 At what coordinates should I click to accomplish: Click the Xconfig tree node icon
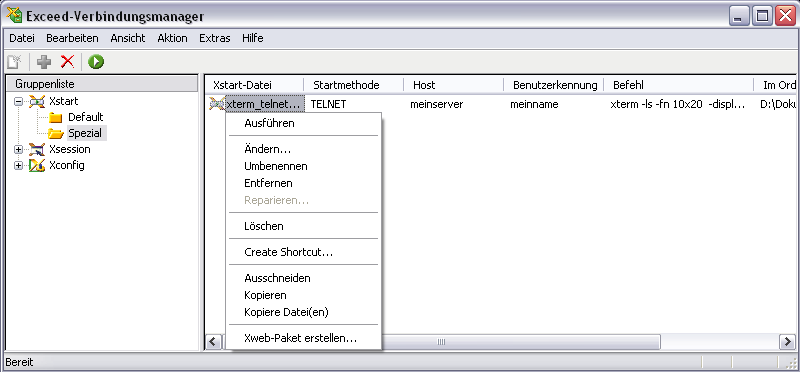tap(37, 165)
